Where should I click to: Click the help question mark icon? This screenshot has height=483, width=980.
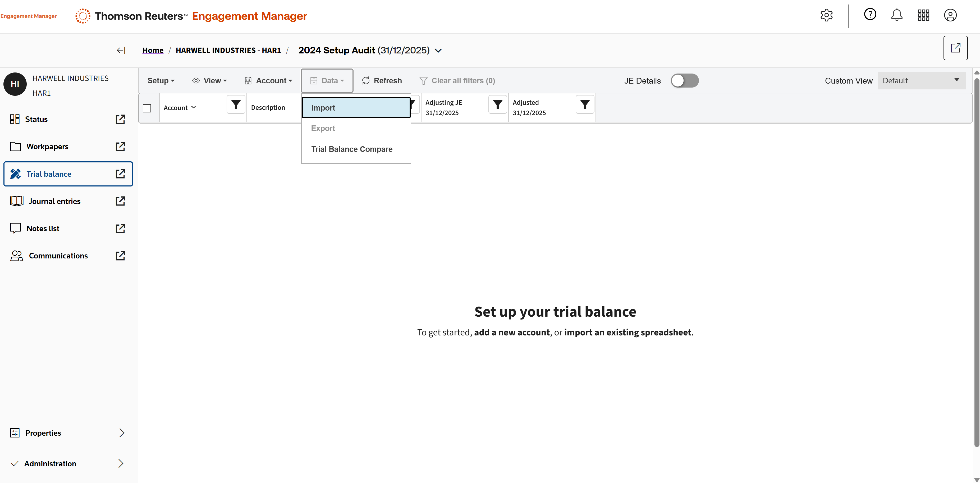[x=870, y=15]
